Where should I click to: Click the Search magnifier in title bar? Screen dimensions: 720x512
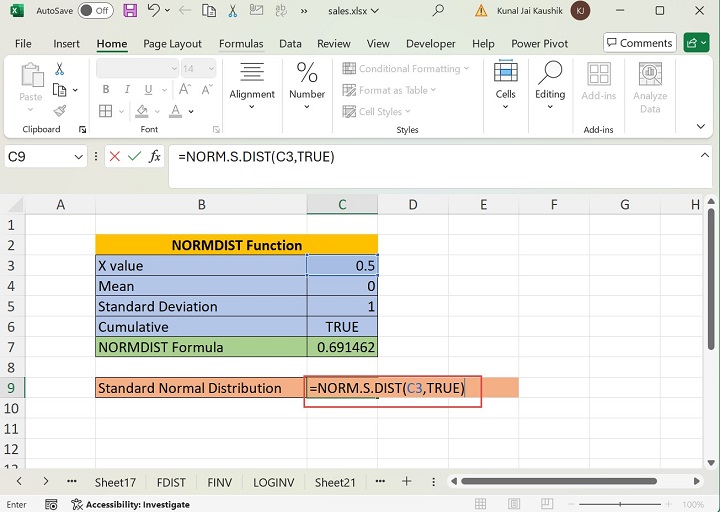(439, 11)
